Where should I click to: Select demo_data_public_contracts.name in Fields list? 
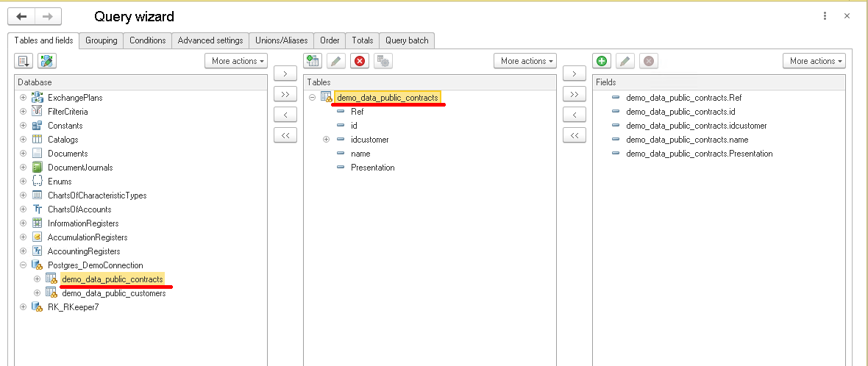[686, 140]
